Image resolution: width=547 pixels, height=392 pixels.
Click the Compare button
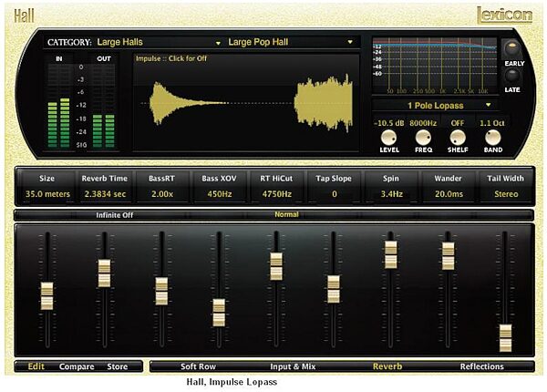(77, 366)
